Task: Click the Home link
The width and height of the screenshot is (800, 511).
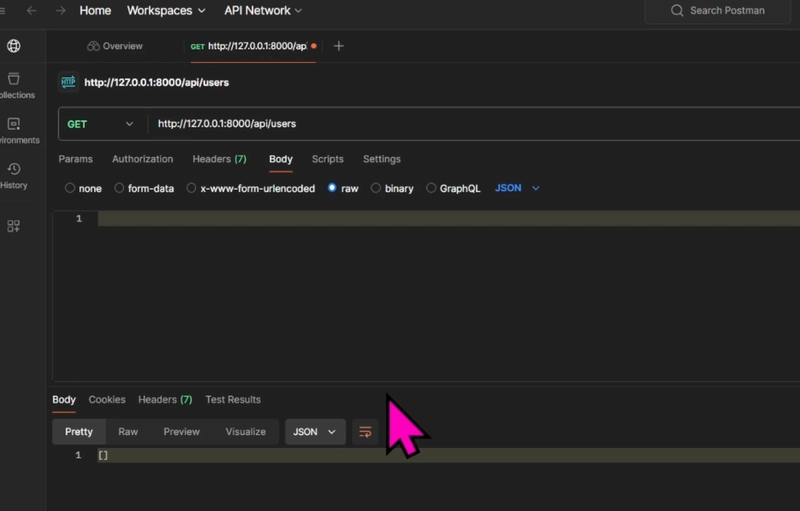Action: tap(95, 11)
